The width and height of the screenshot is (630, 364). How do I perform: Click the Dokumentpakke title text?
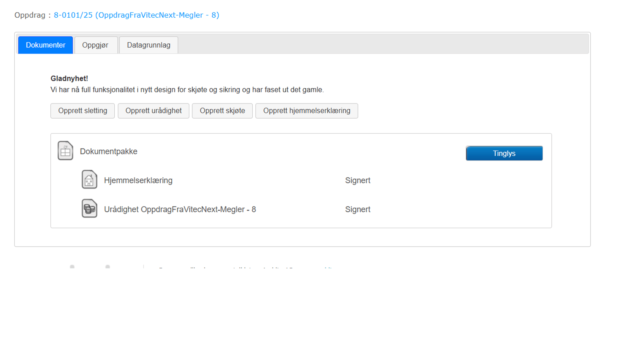pos(108,151)
